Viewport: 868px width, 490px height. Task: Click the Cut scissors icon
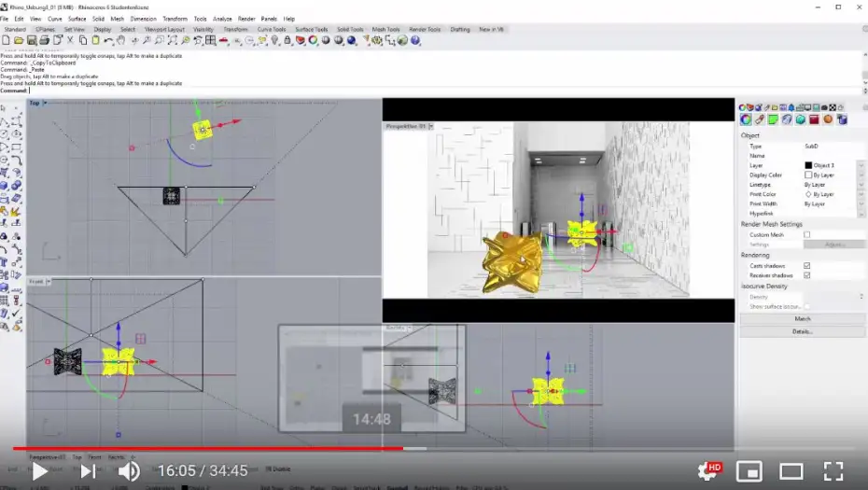pyautogui.click(x=70, y=40)
